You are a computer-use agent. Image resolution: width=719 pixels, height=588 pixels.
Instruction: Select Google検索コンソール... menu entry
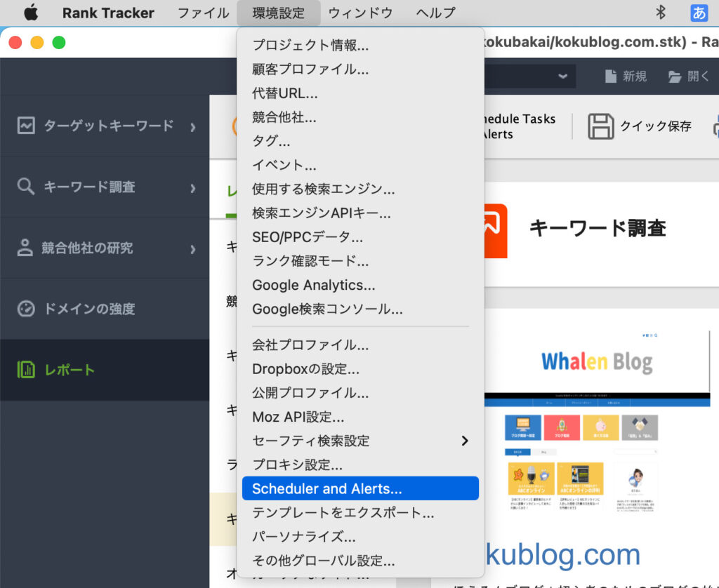pos(360,309)
